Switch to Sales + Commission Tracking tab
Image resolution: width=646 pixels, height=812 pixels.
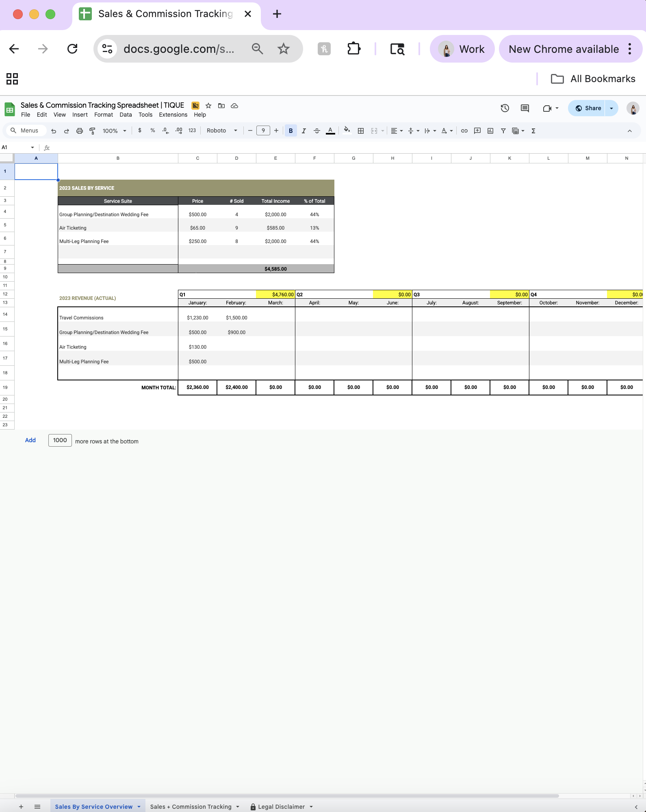pyautogui.click(x=191, y=807)
